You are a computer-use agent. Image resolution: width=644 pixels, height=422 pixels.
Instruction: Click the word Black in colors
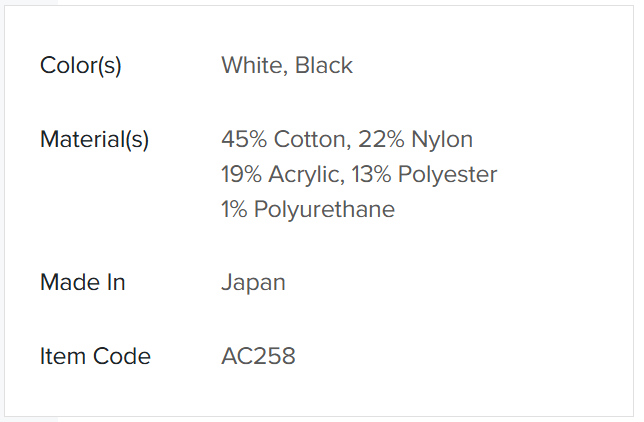point(324,65)
